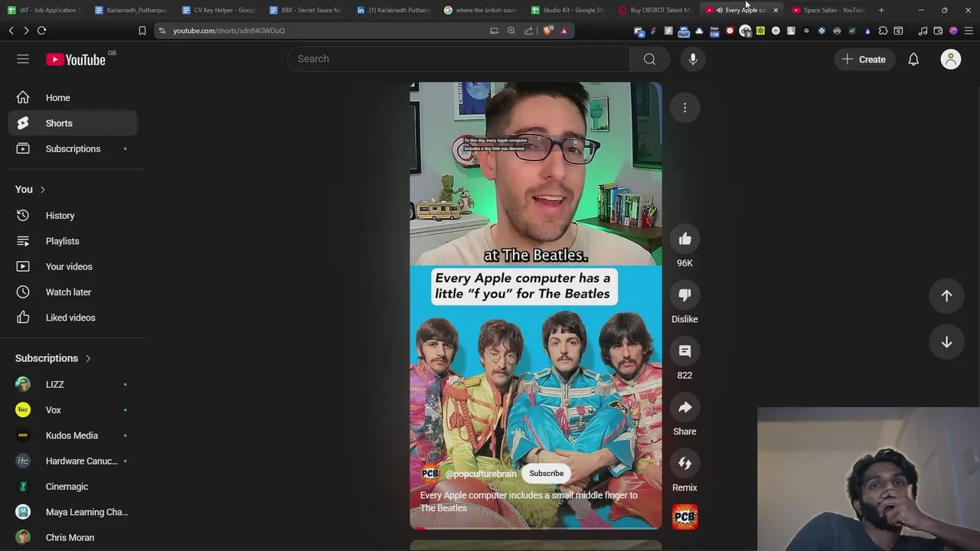Switch to CV Key Helper tab

click(220, 10)
